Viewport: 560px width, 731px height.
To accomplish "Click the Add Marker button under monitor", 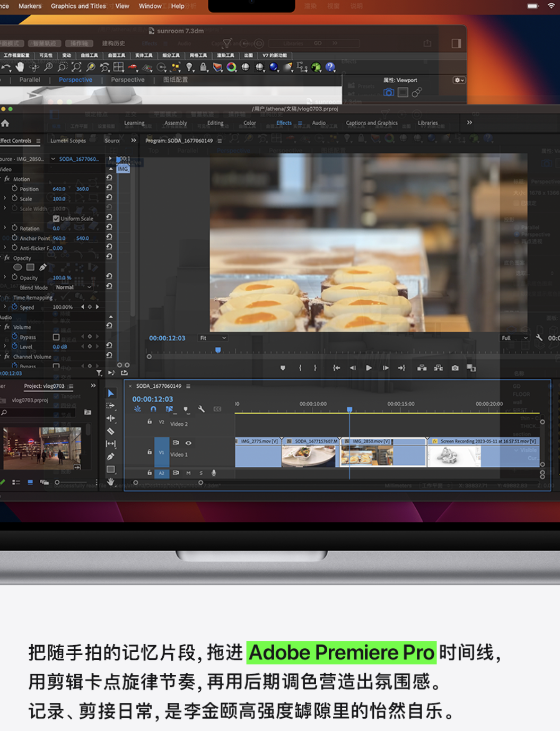I will click(x=283, y=368).
